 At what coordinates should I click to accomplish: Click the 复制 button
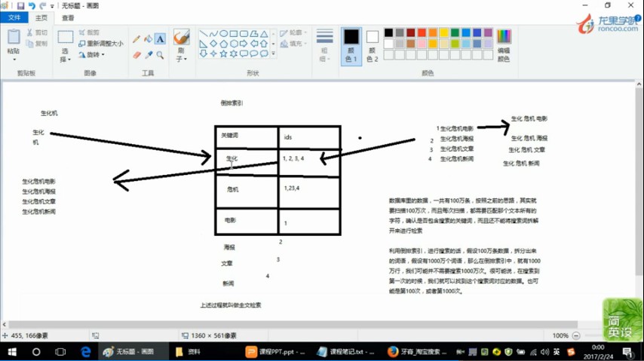(x=37, y=44)
